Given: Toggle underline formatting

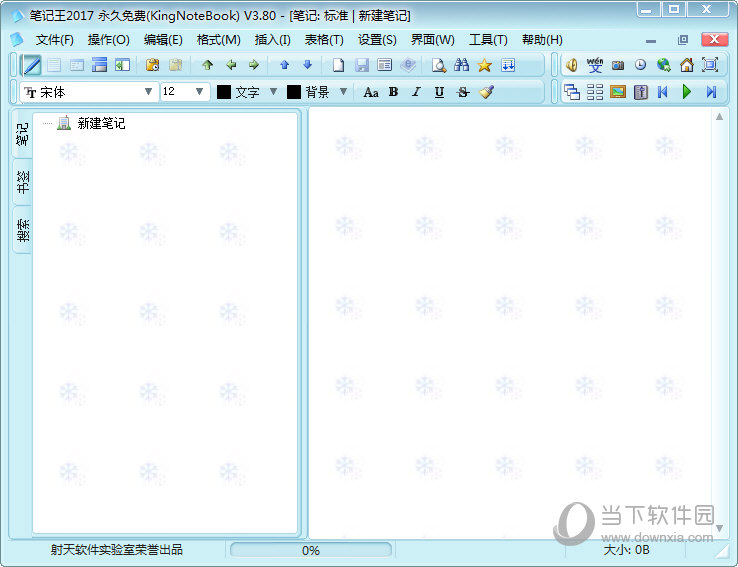Looking at the screenshot, I should click(x=439, y=92).
